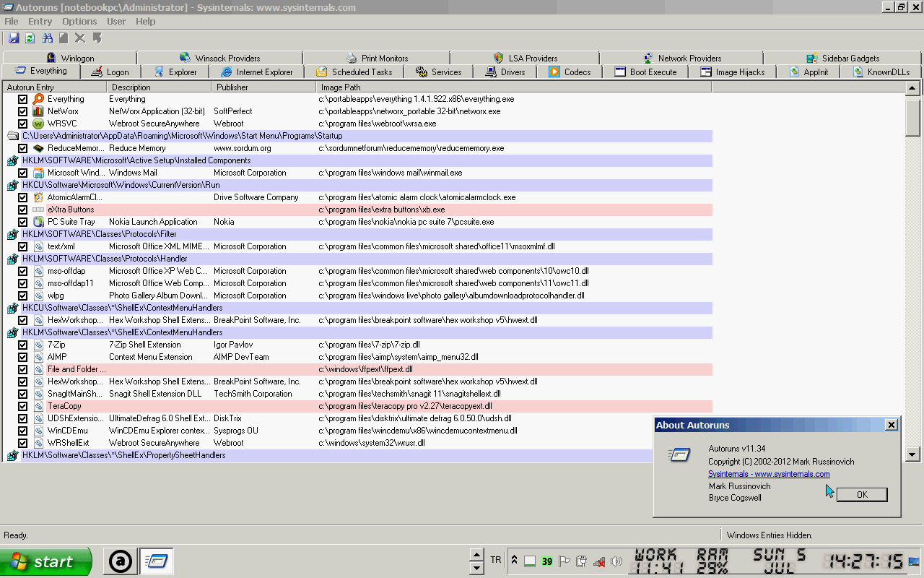Open the File menu

point(12,21)
